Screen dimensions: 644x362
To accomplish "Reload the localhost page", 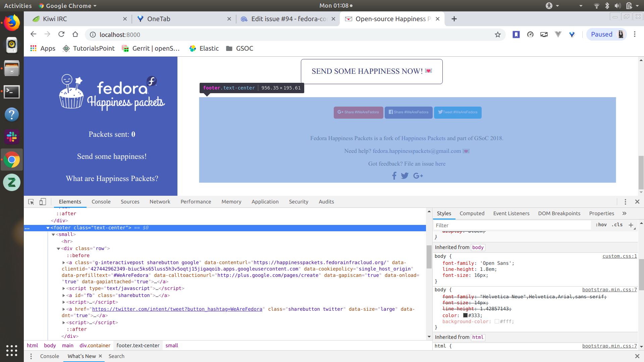I will click(x=61, y=34).
